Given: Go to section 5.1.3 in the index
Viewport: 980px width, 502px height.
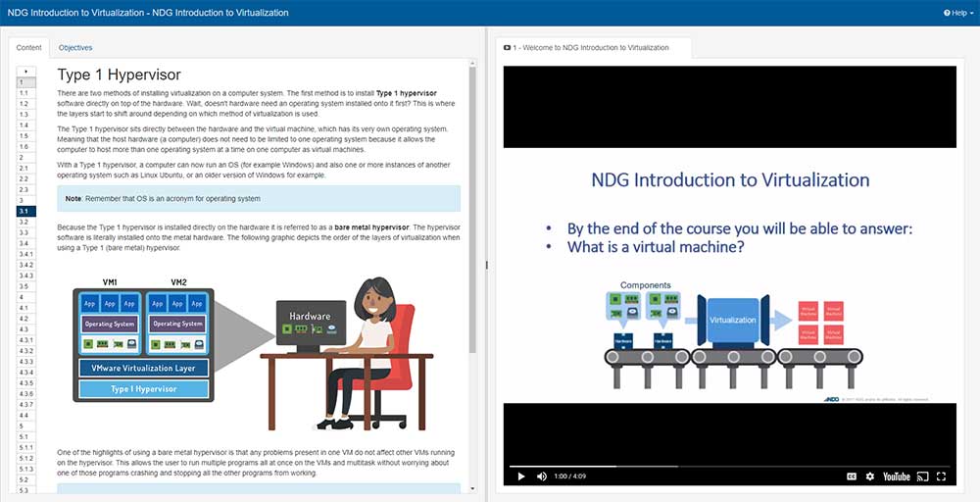Looking at the screenshot, I should coord(25,470).
